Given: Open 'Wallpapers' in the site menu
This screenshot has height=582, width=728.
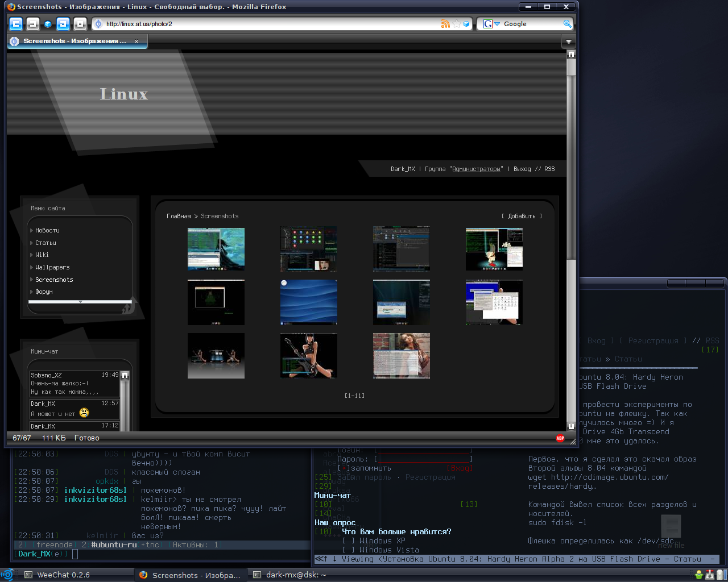Looking at the screenshot, I should pos(52,267).
